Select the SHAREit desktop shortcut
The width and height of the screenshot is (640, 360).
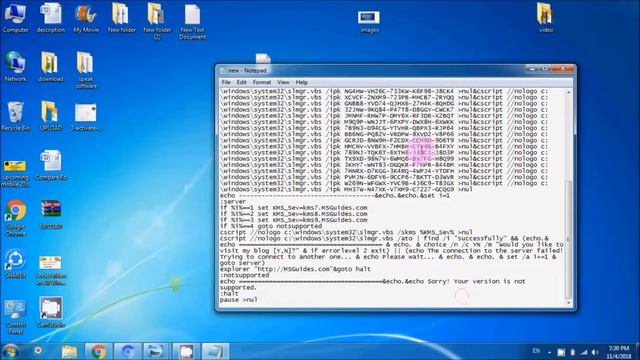click(16, 264)
